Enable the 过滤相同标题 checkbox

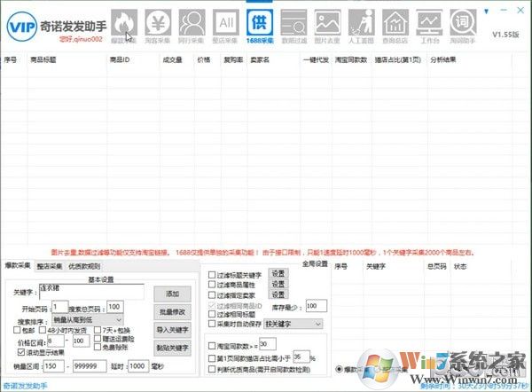212,314
